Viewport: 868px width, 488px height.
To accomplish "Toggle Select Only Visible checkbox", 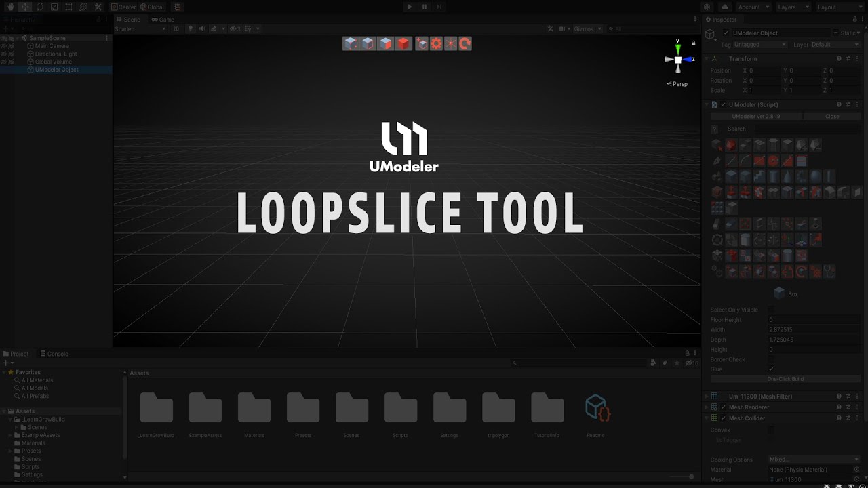I will click(x=771, y=310).
